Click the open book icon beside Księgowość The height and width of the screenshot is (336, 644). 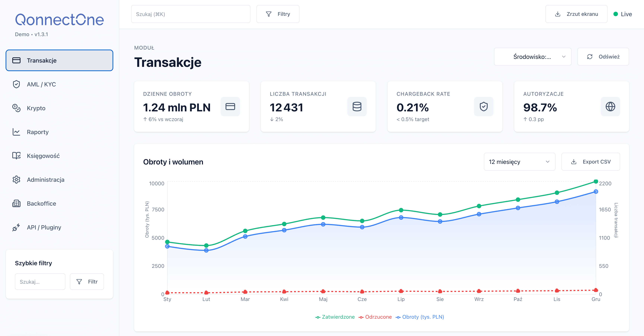[x=16, y=156]
